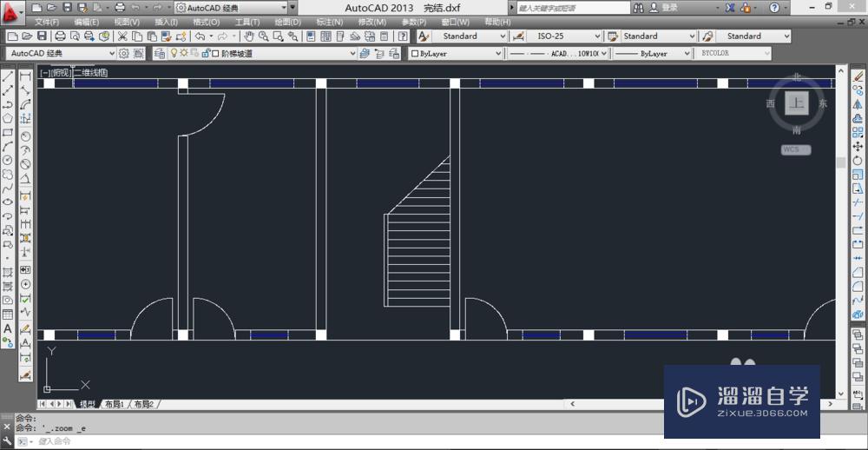Click the Autodesk Exchange X icon

pyautogui.click(x=731, y=8)
